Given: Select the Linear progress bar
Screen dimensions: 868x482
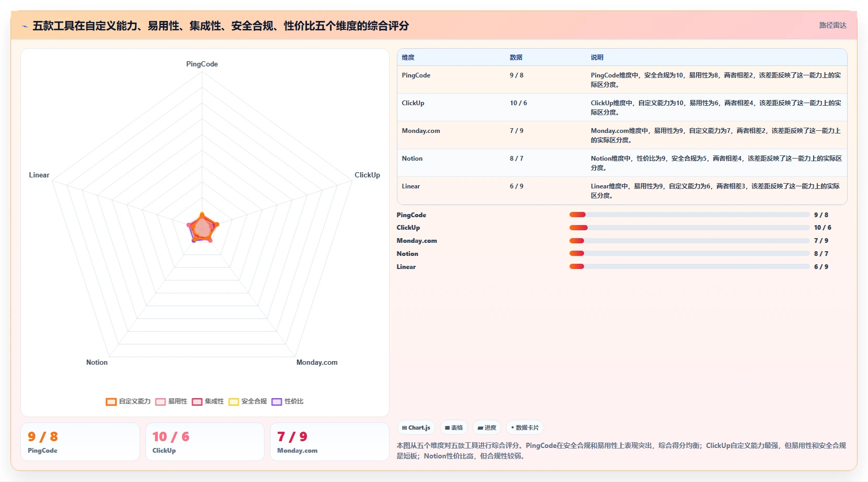Looking at the screenshot, I should [x=689, y=266].
